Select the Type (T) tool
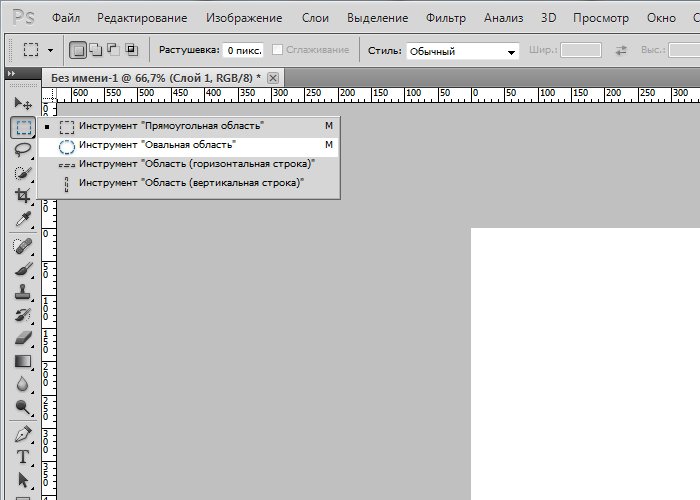Image resolution: width=700 pixels, height=500 pixels. [x=23, y=457]
